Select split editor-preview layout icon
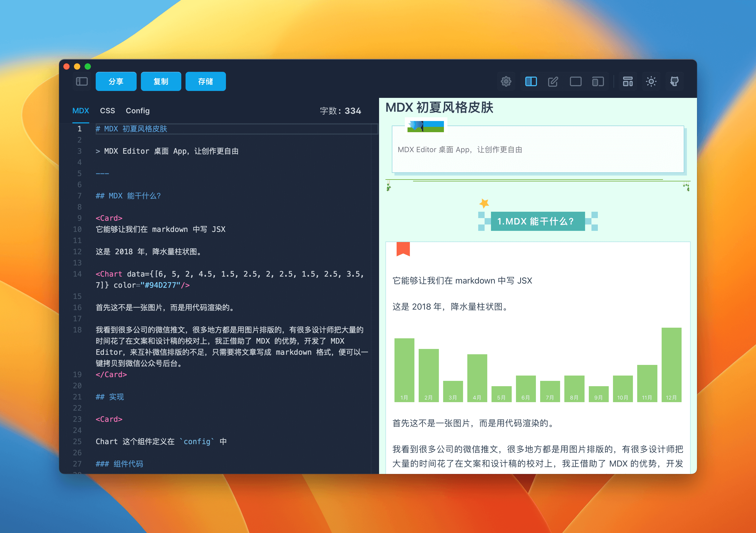This screenshot has height=533, width=756. coord(531,81)
